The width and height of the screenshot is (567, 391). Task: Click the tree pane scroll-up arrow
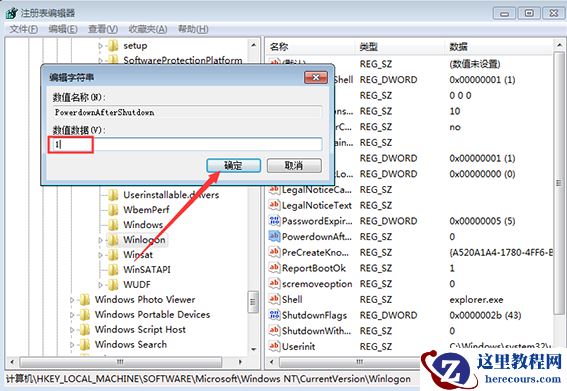point(253,45)
